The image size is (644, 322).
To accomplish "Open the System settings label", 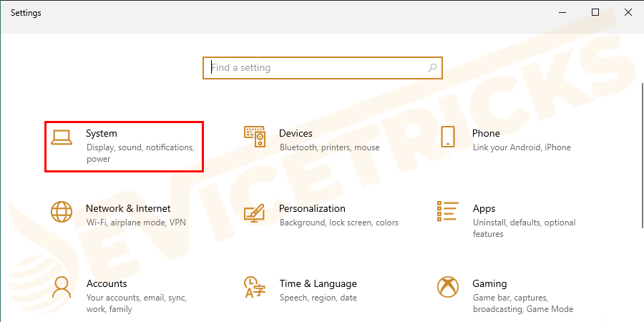I will (x=102, y=133).
